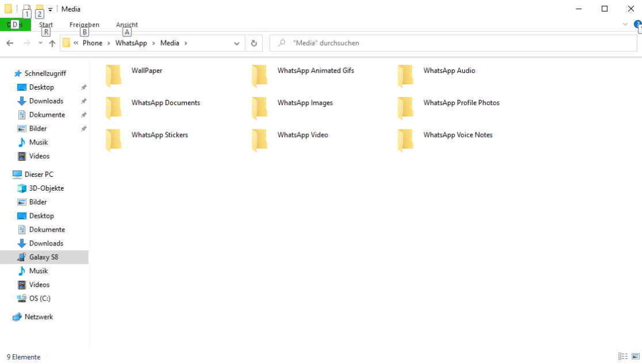
Task: Unpin Bilder from Schnellzugriff
Action: click(83, 128)
